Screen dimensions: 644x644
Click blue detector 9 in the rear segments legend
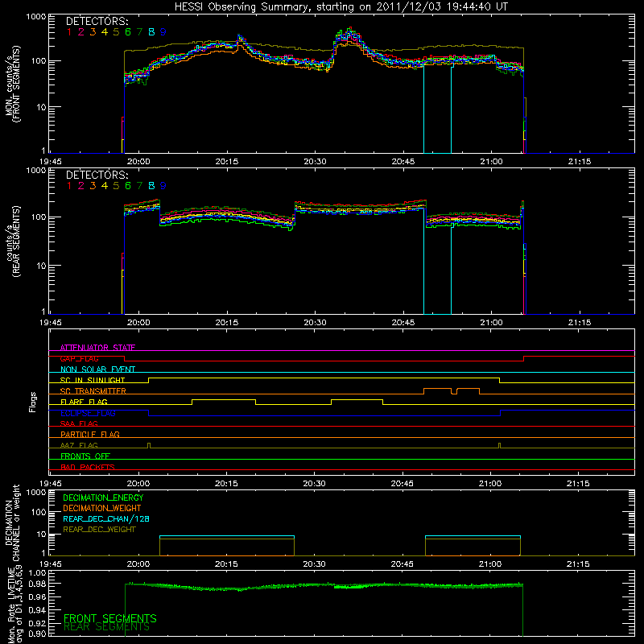[163, 186]
